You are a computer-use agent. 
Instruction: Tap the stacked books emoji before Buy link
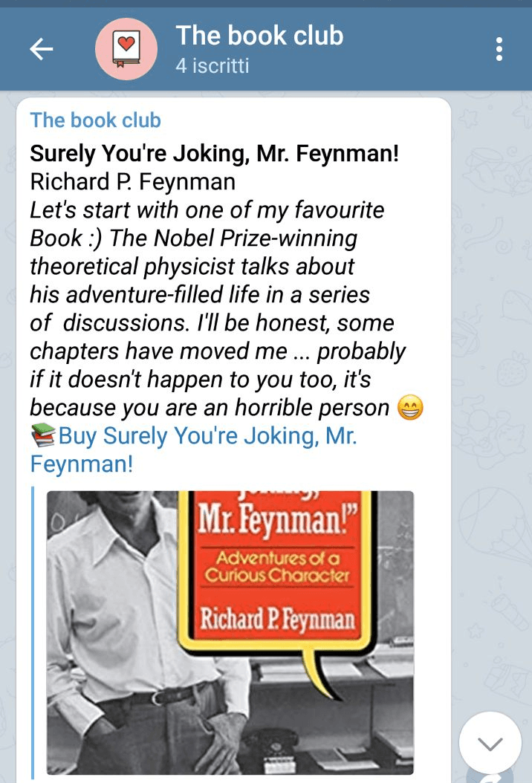[x=43, y=436]
